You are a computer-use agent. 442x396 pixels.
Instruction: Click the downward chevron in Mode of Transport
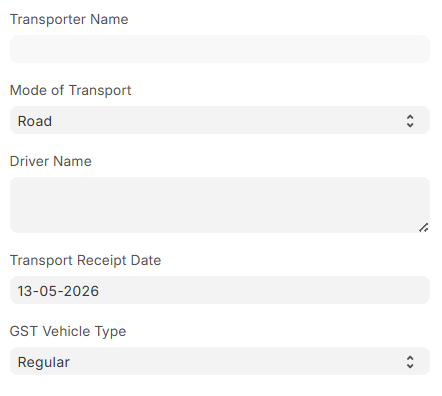click(x=410, y=125)
